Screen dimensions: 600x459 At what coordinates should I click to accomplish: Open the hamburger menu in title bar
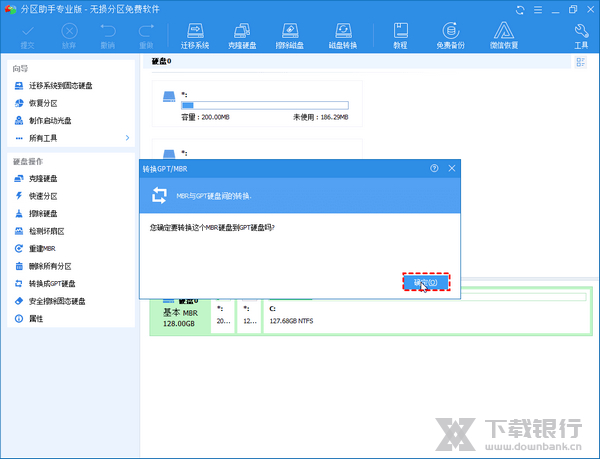point(538,10)
